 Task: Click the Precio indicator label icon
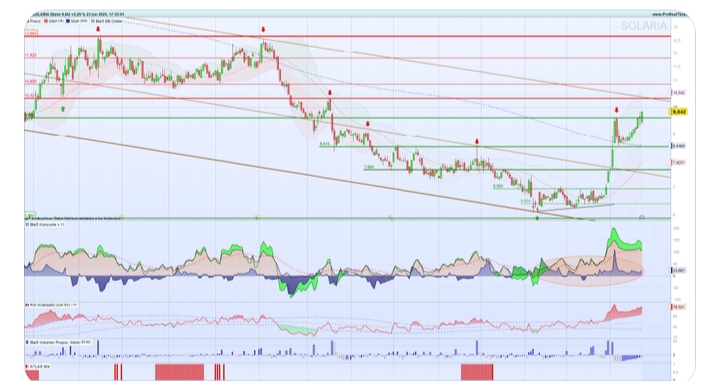click(28, 21)
